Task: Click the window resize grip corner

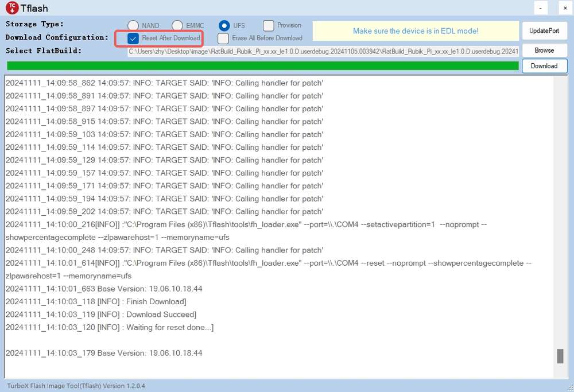Action: (x=571, y=389)
